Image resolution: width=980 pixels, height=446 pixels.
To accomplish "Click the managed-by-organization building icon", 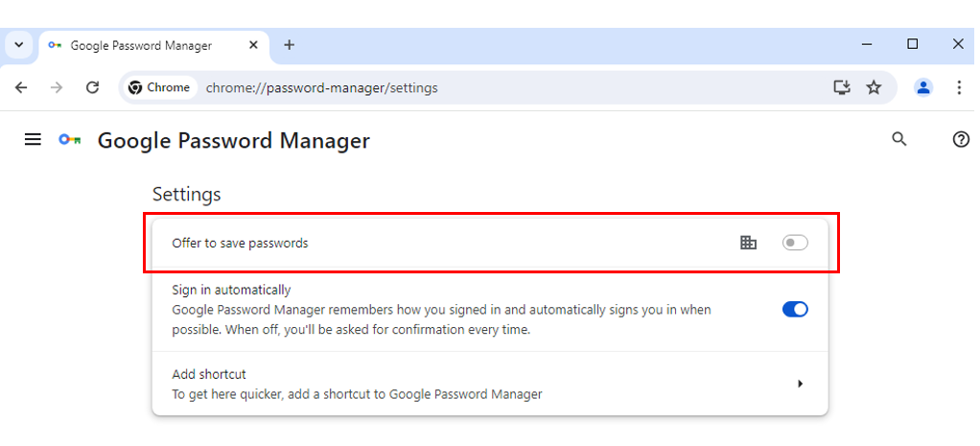I will click(x=748, y=243).
